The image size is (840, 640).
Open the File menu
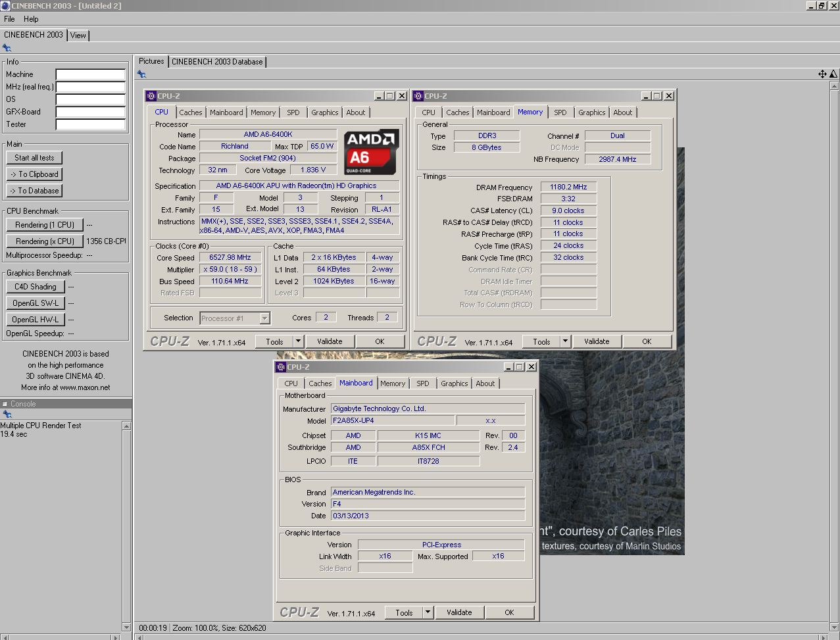[x=9, y=19]
